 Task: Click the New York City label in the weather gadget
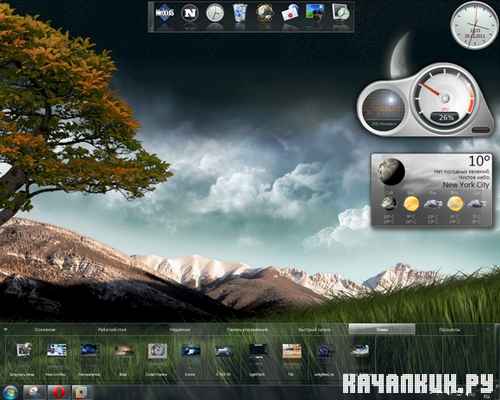point(466,185)
